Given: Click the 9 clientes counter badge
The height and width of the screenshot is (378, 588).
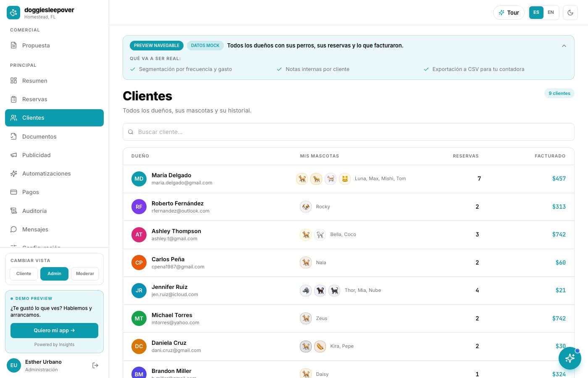Looking at the screenshot, I should [559, 93].
